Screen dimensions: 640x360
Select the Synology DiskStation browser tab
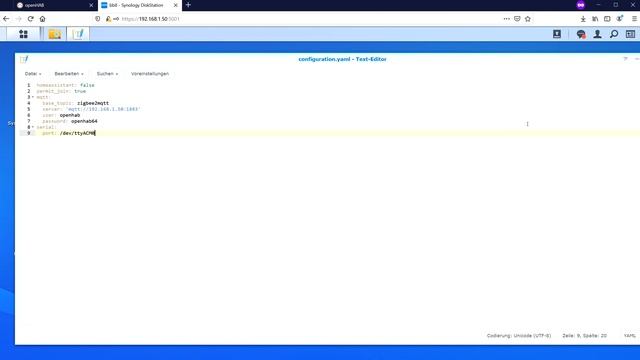tap(136, 5)
